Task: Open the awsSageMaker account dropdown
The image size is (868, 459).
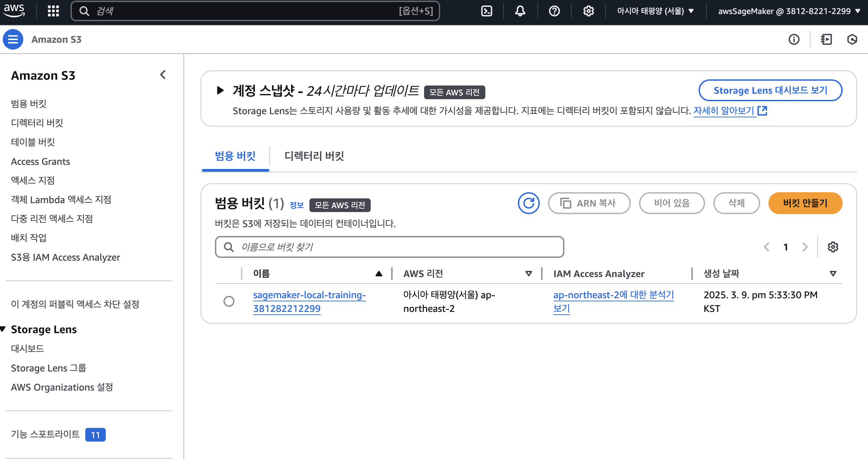Action: click(789, 11)
